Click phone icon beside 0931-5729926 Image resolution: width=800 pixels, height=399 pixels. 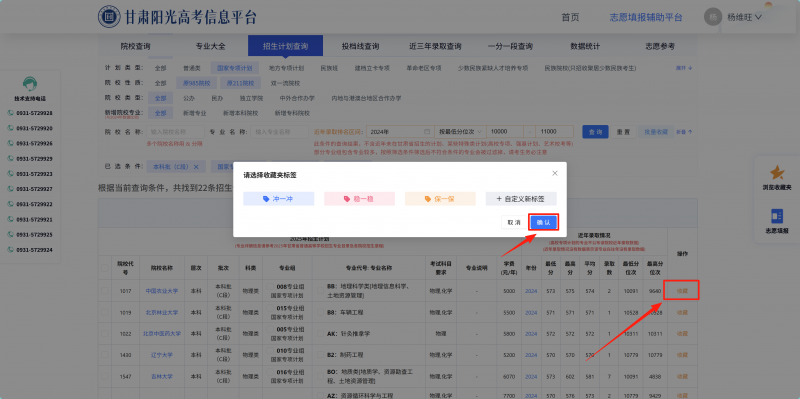point(10,143)
